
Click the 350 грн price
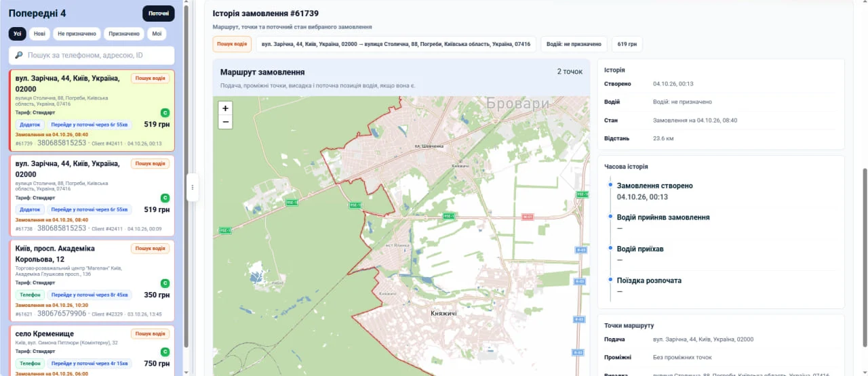157,295
